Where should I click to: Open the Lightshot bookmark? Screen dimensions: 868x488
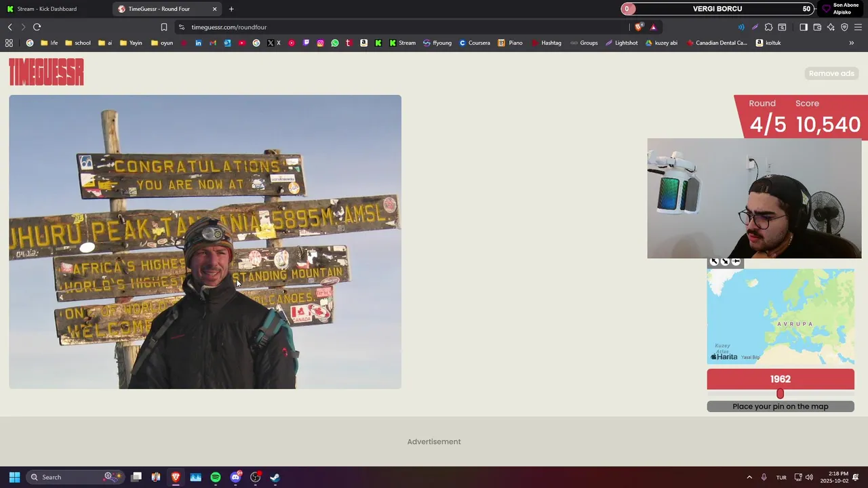coord(621,43)
